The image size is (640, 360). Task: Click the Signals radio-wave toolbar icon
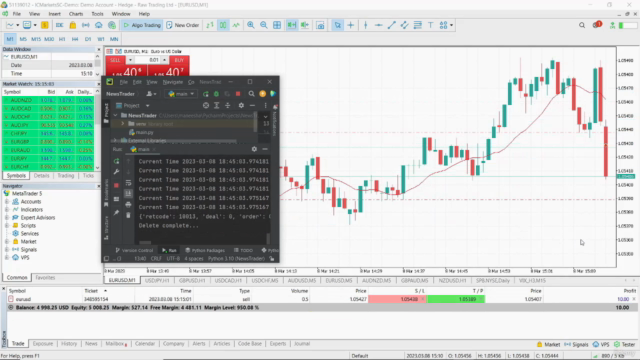click(86, 25)
